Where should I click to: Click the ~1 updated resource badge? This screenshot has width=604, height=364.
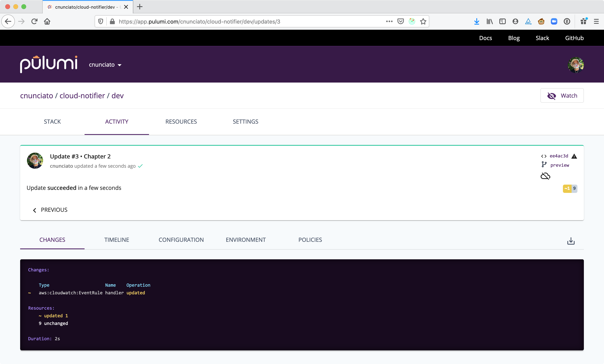point(567,188)
